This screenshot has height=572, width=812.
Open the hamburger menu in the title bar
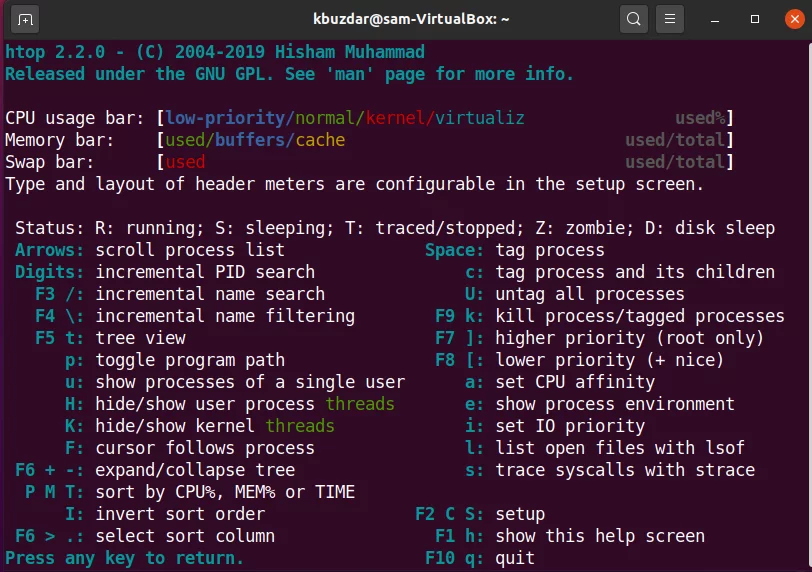[x=670, y=19]
